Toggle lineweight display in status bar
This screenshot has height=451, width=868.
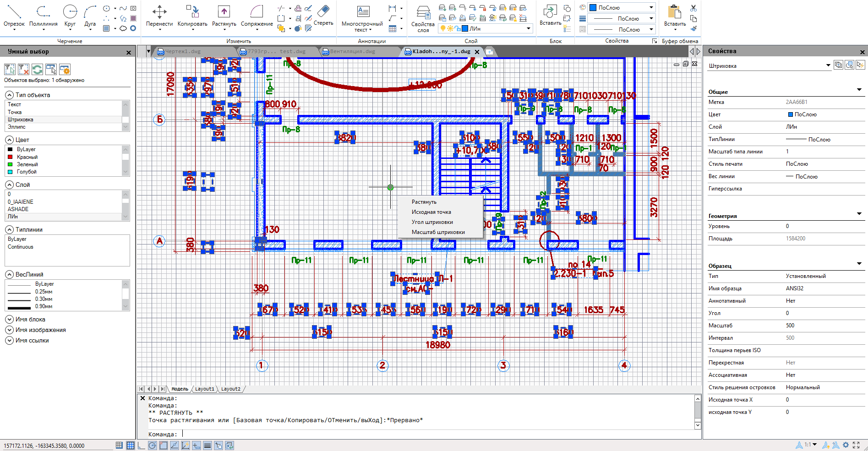click(207, 445)
